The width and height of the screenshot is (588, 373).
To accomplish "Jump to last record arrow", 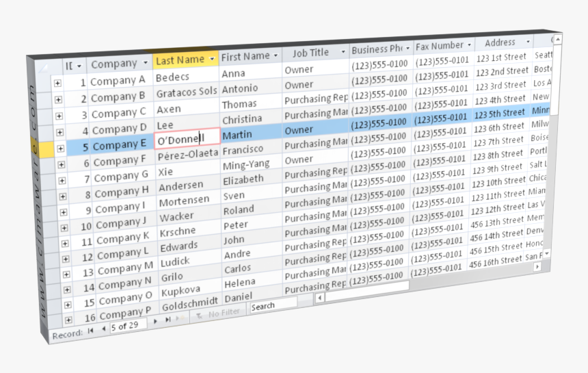I will pos(168,319).
